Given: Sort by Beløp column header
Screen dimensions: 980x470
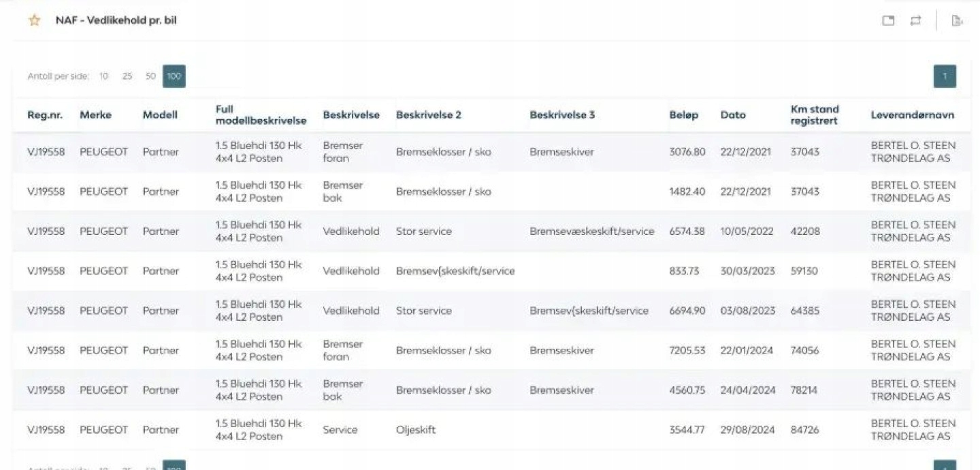Looking at the screenshot, I should (683, 115).
